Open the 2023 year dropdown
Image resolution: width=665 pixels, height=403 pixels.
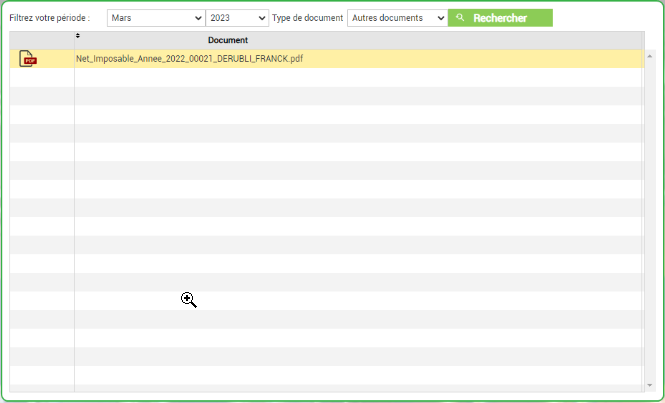pos(237,18)
